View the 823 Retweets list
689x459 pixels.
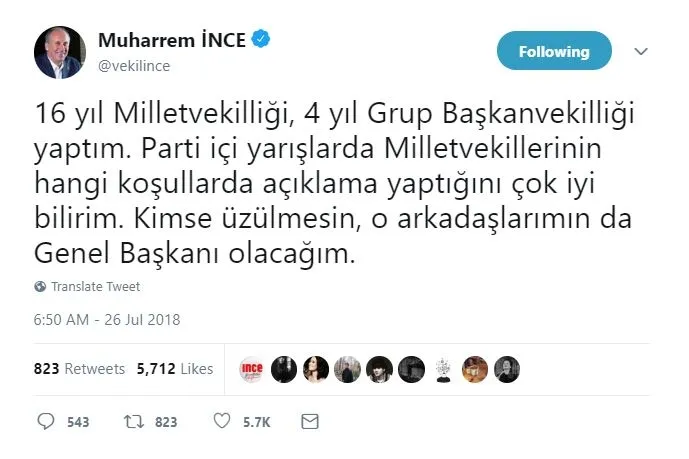pos(79,368)
